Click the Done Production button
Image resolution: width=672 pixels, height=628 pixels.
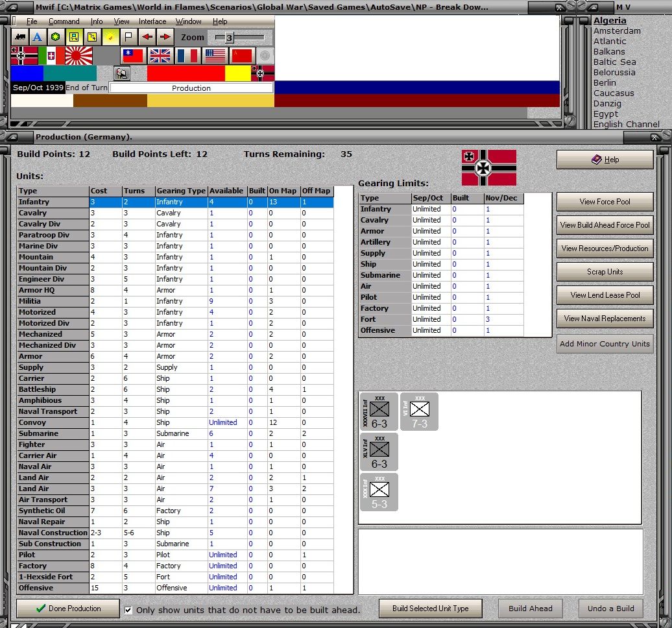pyautogui.click(x=67, y=609)
